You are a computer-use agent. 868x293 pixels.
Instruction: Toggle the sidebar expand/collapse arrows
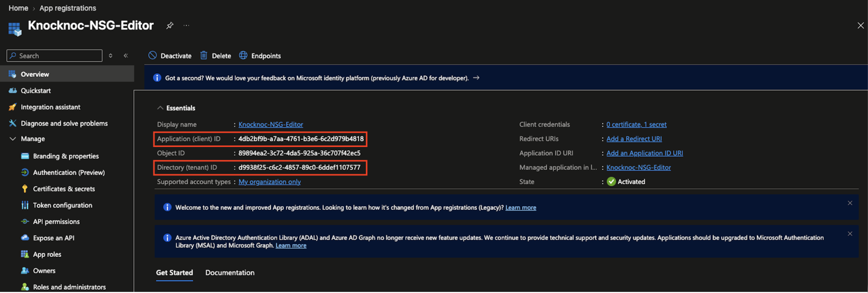pyautogui.click(x=111, y=56)
